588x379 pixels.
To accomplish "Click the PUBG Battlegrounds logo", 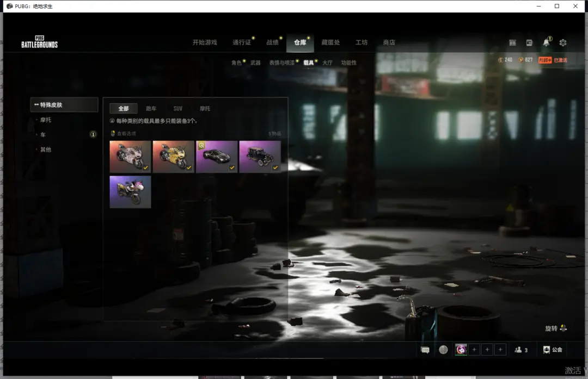I will [x=39, y=42].
